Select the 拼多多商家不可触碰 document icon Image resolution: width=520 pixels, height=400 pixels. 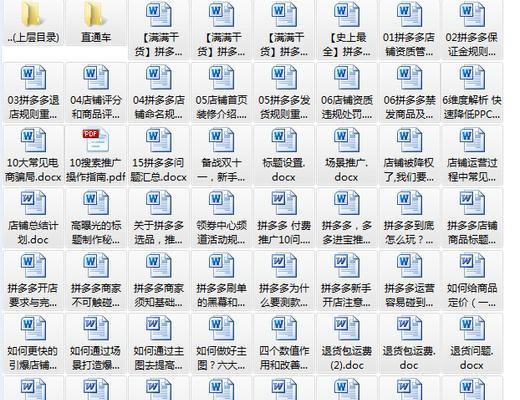coord(96,265)
